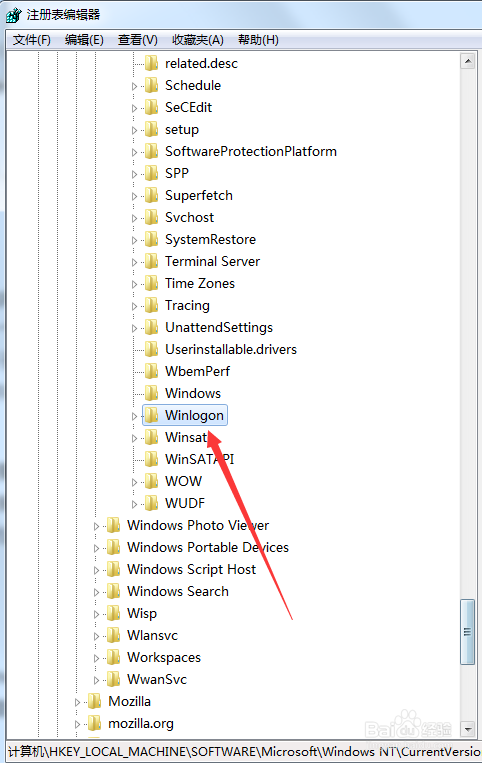Open the 查看(V) menu
The width and height of the screenshot is (482, 763).
[138, 40]
